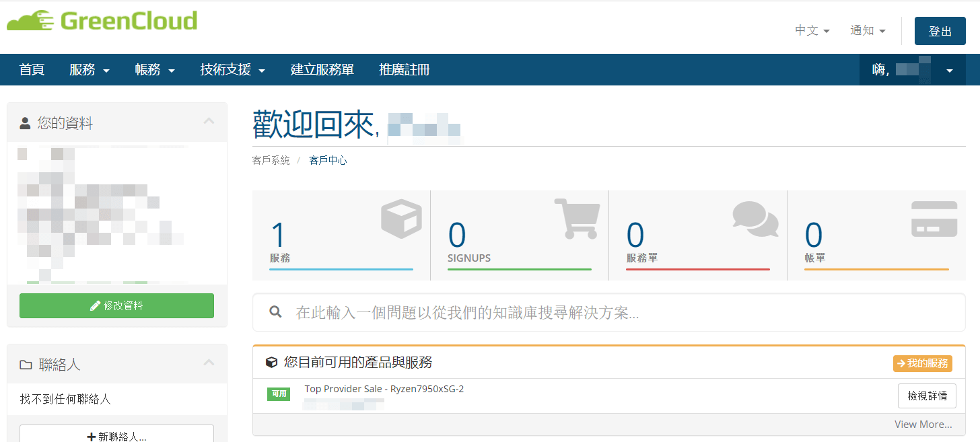980x442 pixels.
Task: Click the user icon beside 您的資料
Action: tap(26, 123)
